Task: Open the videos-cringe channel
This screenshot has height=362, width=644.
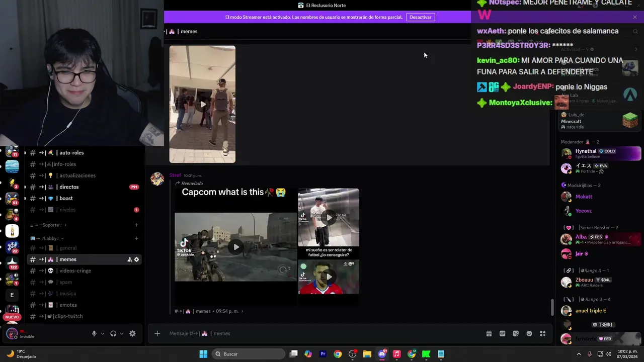Action: pyautogui.click(x=84, y=270)
